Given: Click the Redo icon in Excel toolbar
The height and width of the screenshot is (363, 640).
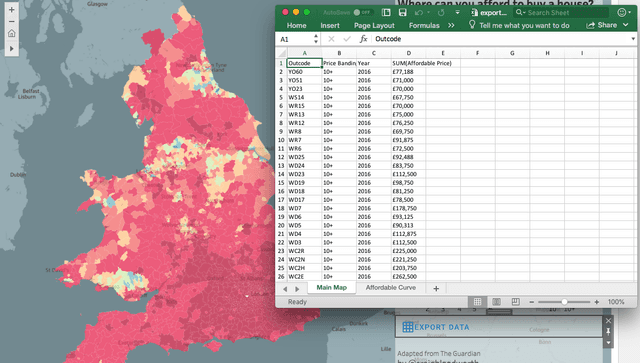Looking at the screenshot, I should (x=441, y=13).
